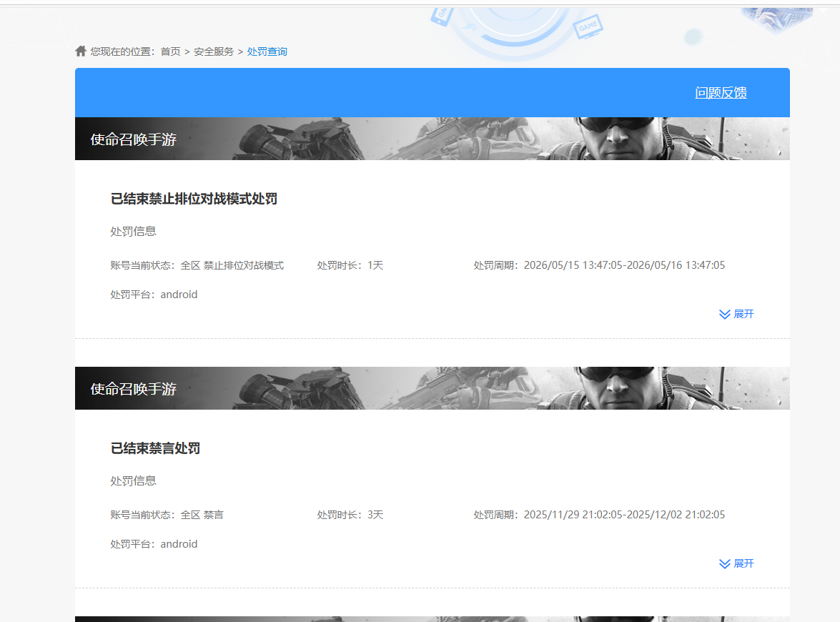Open 安全服务 breadcrumb link
Image resolution: width=840 pixels, height=622 pixels.
[214, 51]
